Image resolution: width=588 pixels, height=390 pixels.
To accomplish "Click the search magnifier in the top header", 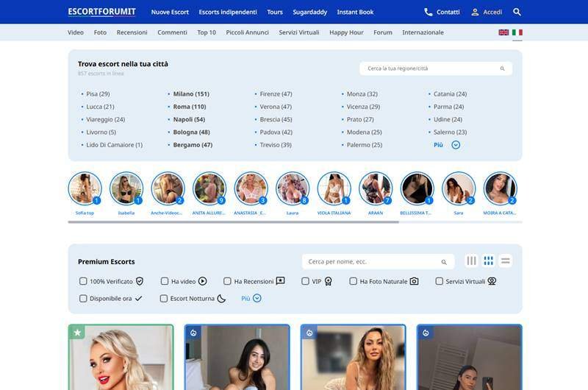I will coord(517,12).
